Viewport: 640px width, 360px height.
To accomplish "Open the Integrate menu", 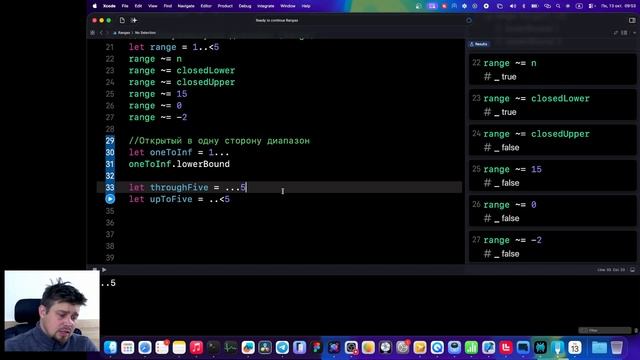I will [x=266, y=6].
